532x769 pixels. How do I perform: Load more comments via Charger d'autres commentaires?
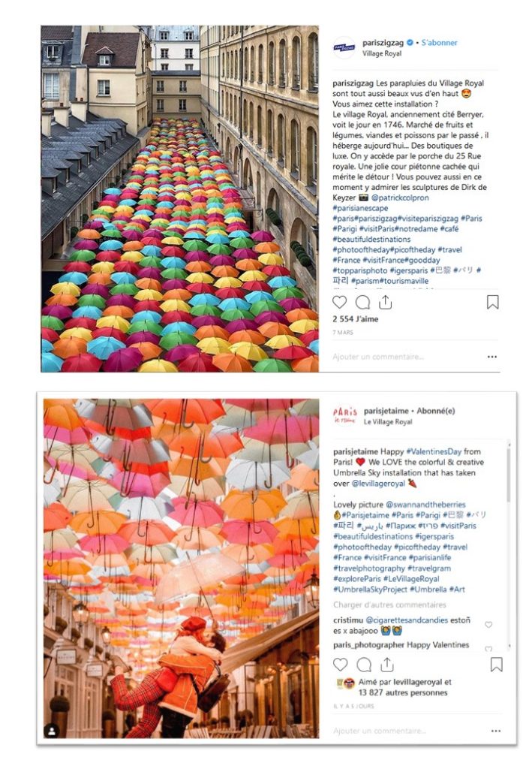coord(390,605)
